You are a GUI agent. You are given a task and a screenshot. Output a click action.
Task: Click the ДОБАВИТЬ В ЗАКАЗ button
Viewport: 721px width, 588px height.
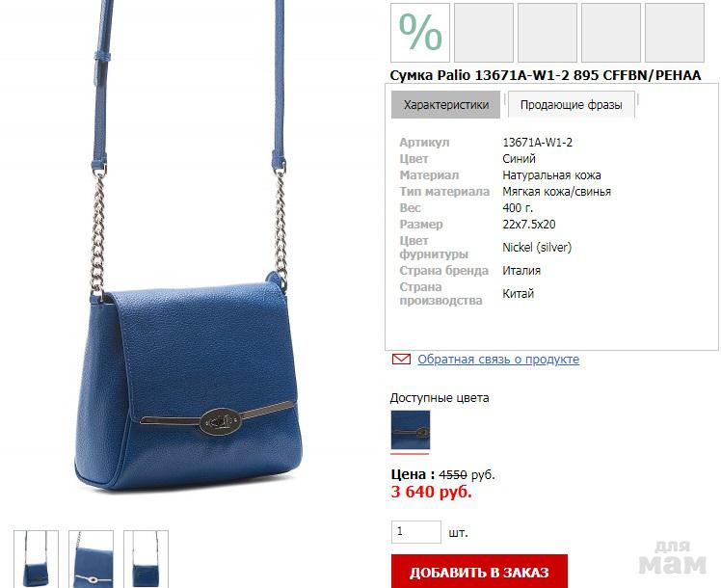pyautogui.click(x=479, y=572)
